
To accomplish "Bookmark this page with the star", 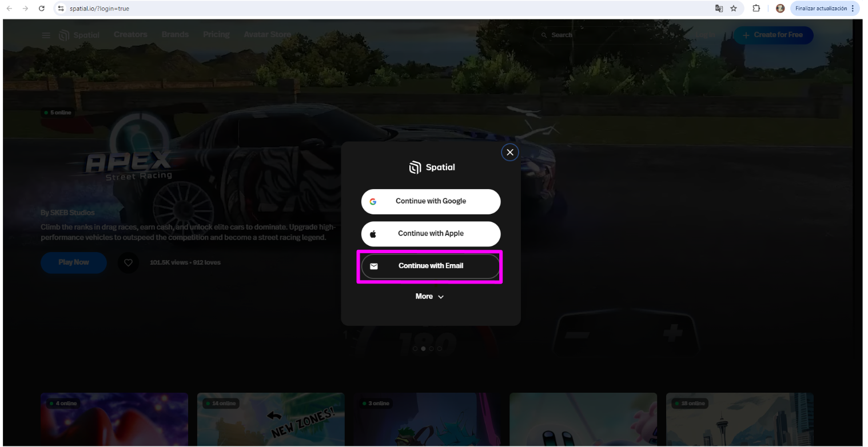I will (x=734, y=9).
